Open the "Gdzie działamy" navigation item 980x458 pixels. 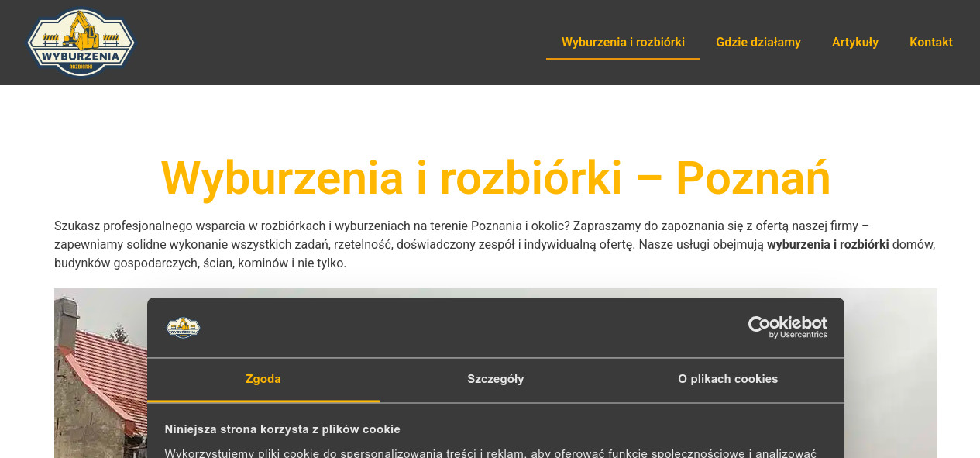click(758, 42)
